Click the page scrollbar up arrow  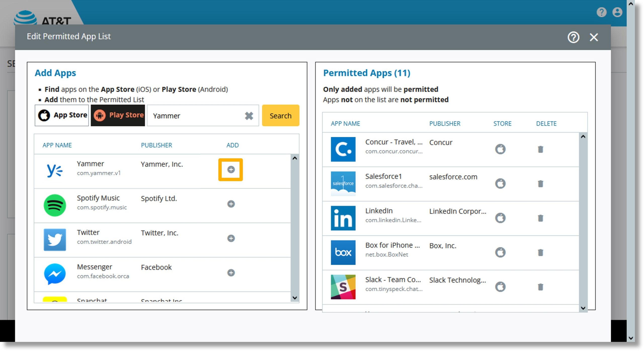click(631, 4)
